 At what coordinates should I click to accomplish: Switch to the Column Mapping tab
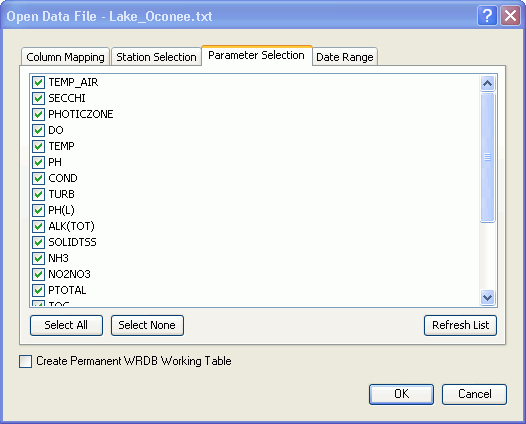65,57
